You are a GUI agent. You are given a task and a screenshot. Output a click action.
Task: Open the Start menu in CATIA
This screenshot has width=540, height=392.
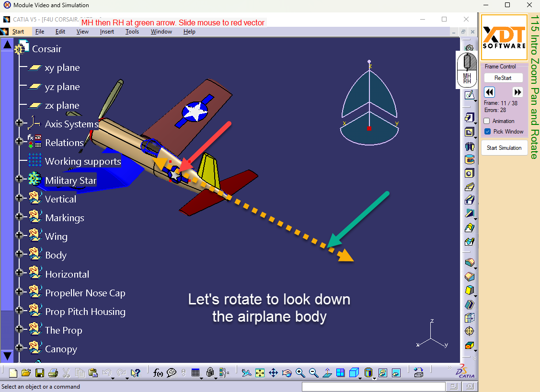coord(18,32)
